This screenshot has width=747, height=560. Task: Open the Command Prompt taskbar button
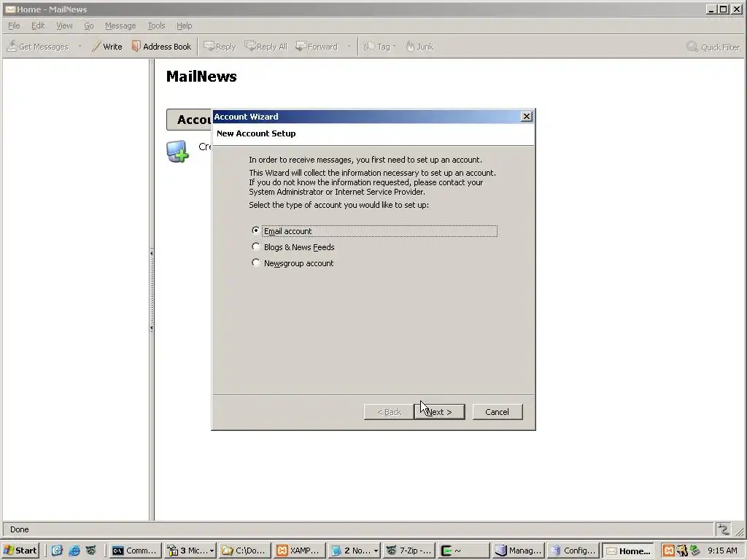[x=135, y=551]
